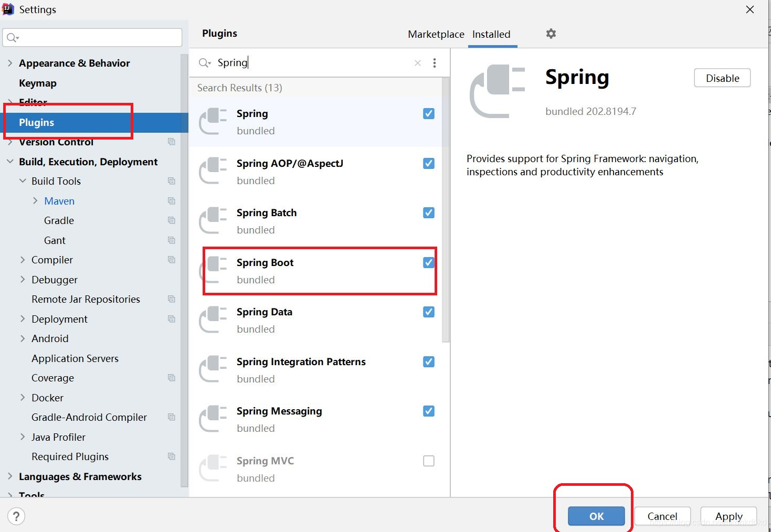Expand the Compiler node

[x=23, y=260]
